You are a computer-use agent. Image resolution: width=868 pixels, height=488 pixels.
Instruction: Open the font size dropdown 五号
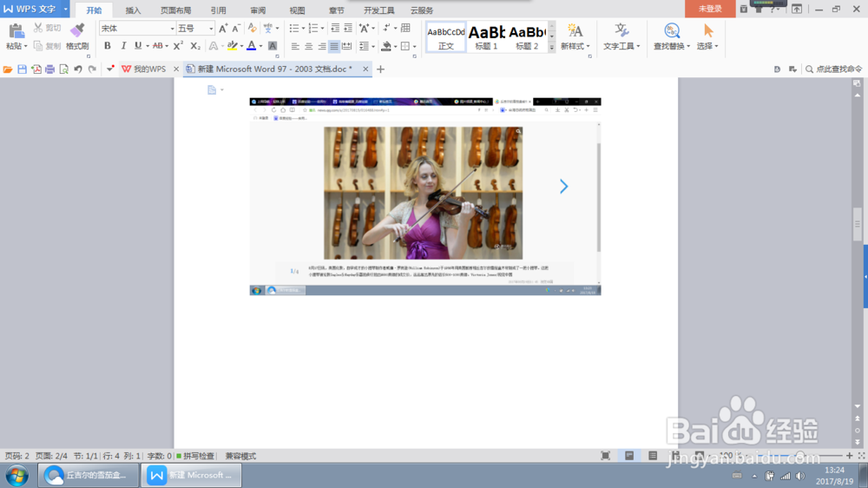click(211, 29)
